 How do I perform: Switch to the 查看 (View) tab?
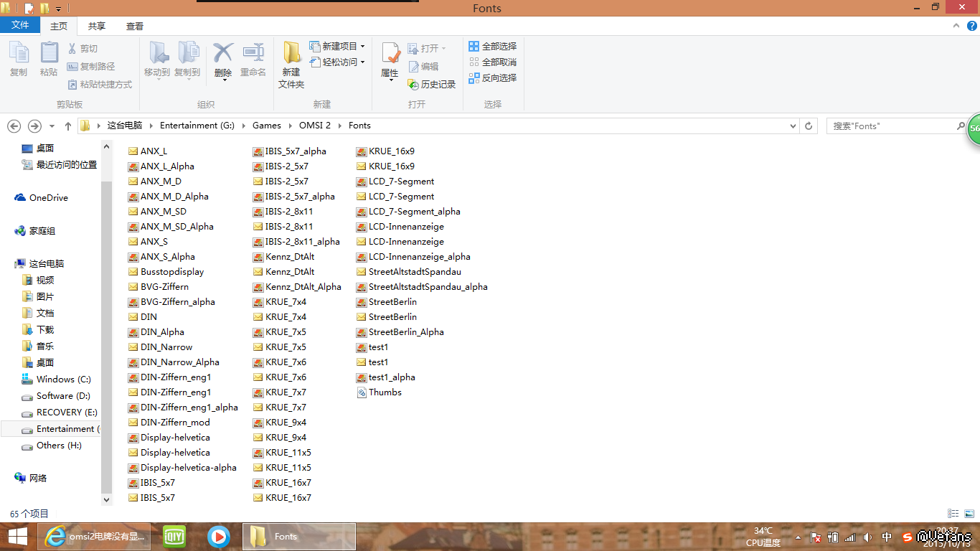coord(135,26)
